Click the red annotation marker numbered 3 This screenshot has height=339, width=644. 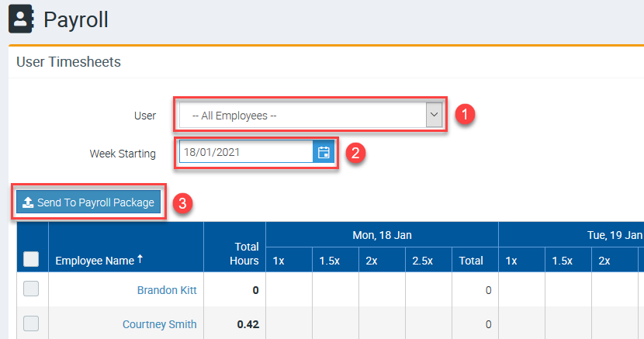(x=182, y=203)
